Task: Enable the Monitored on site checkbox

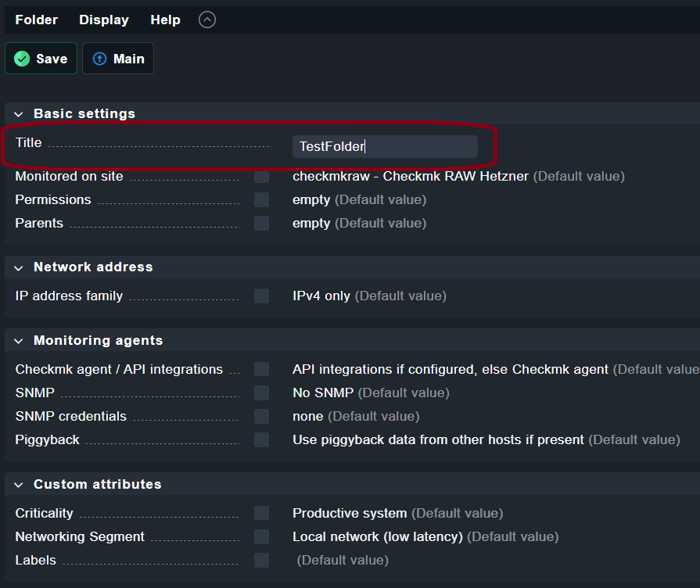Action: point(261,177)
